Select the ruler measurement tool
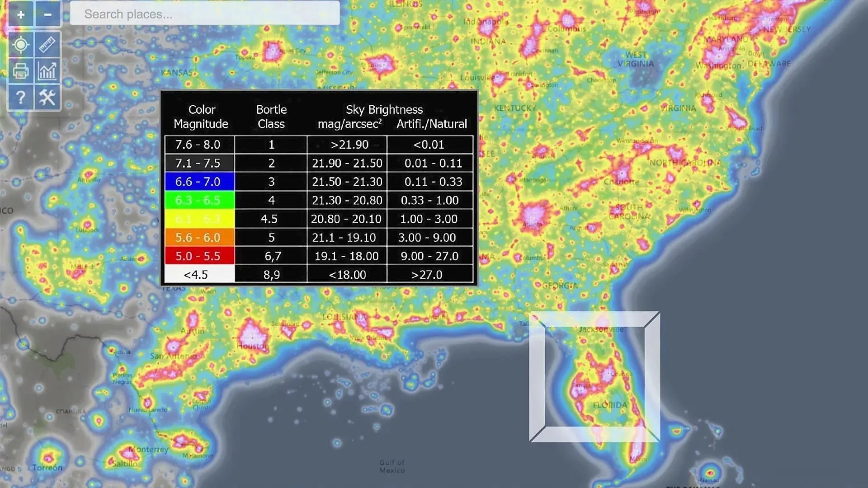Screen dimensions: 868x488 point(47,45)
